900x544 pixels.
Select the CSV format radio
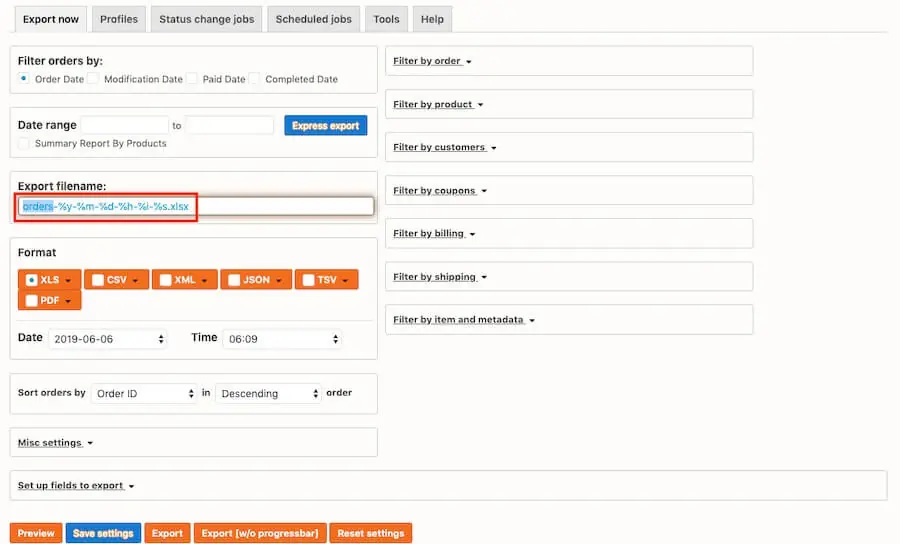[x=98, y=279]
